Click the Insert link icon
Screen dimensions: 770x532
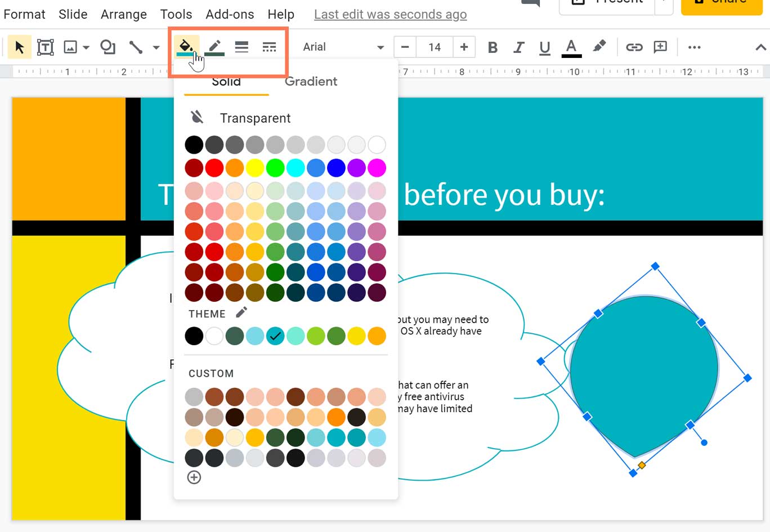[634, 47]
